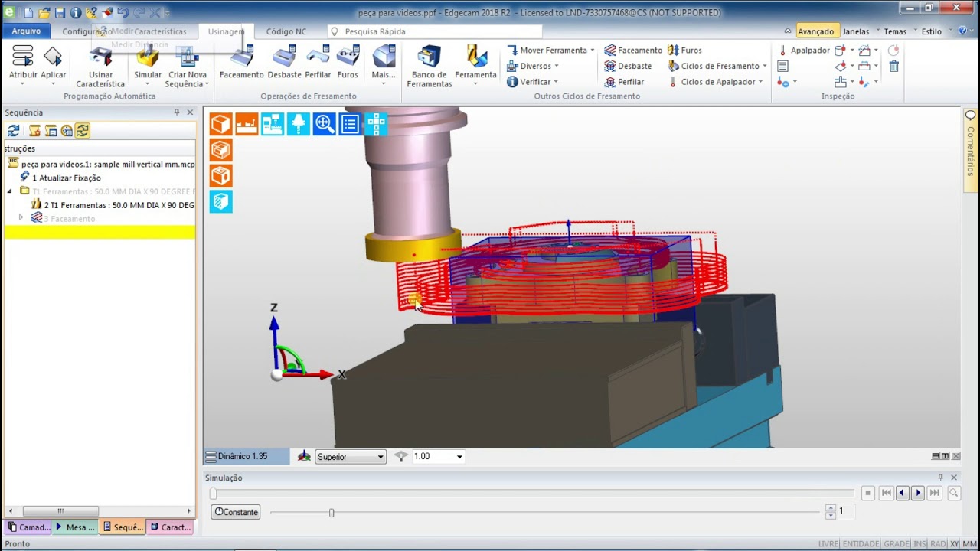Viewport: 980px width, 551px height.
Task: Toggle the Constante speed button
Action: [x=236, y=512]
